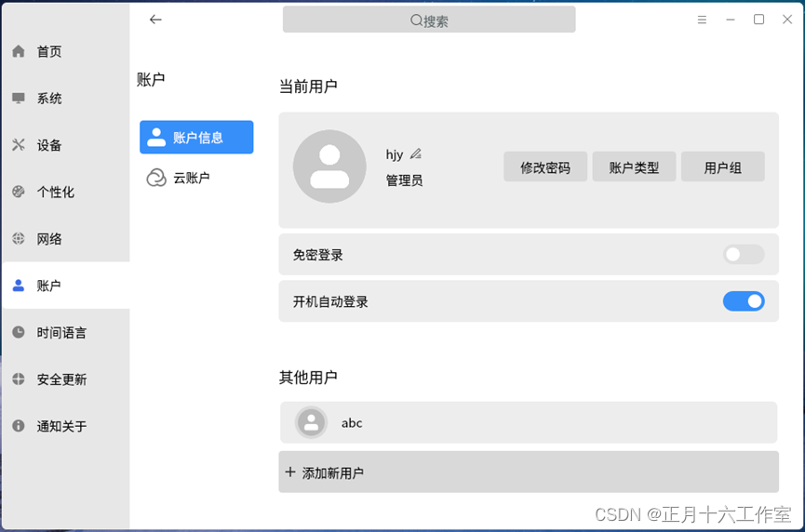Toggle the 免密登录 switch

point(744,255)
